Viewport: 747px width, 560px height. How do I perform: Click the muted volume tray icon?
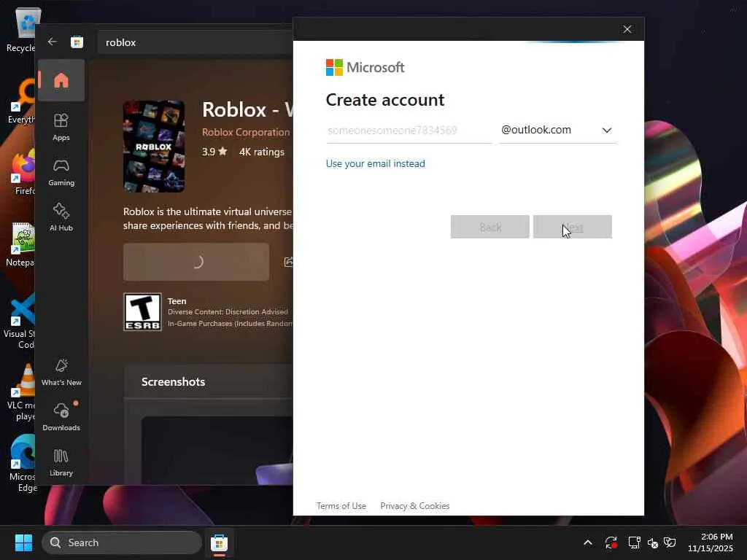click(x=652, y=542)
